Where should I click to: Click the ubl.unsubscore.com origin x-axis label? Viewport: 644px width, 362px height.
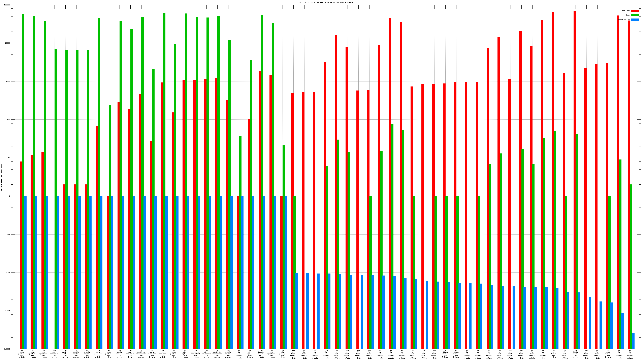point(206,354)
